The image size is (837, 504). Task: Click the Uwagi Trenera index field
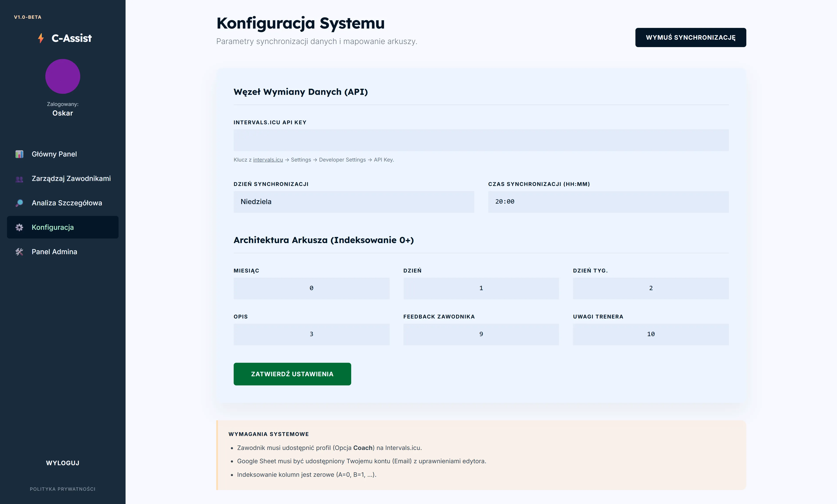(651, 335)
